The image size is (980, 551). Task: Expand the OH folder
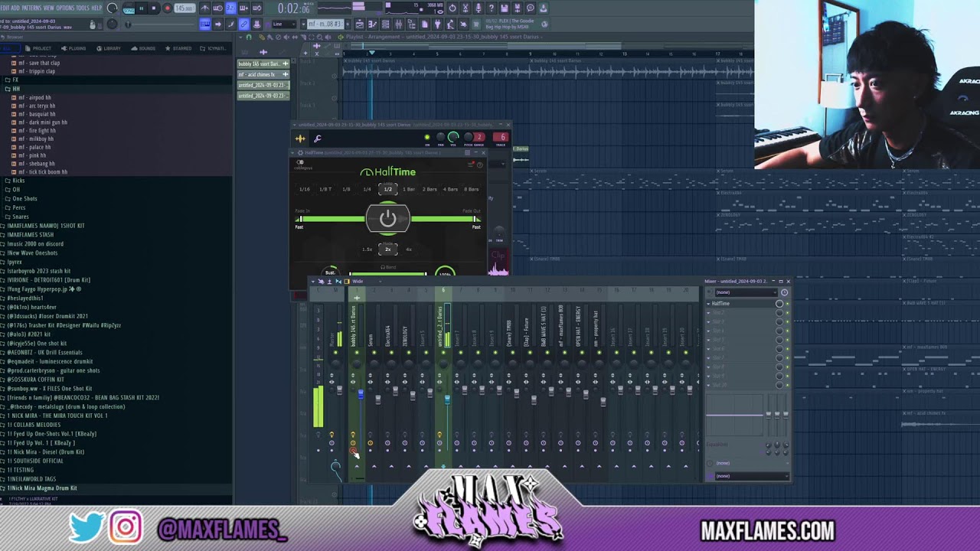click(13, 190)
